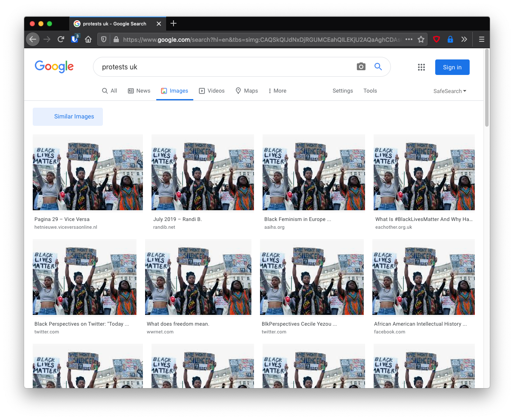Go to the browser home page icon

[88, 39]
